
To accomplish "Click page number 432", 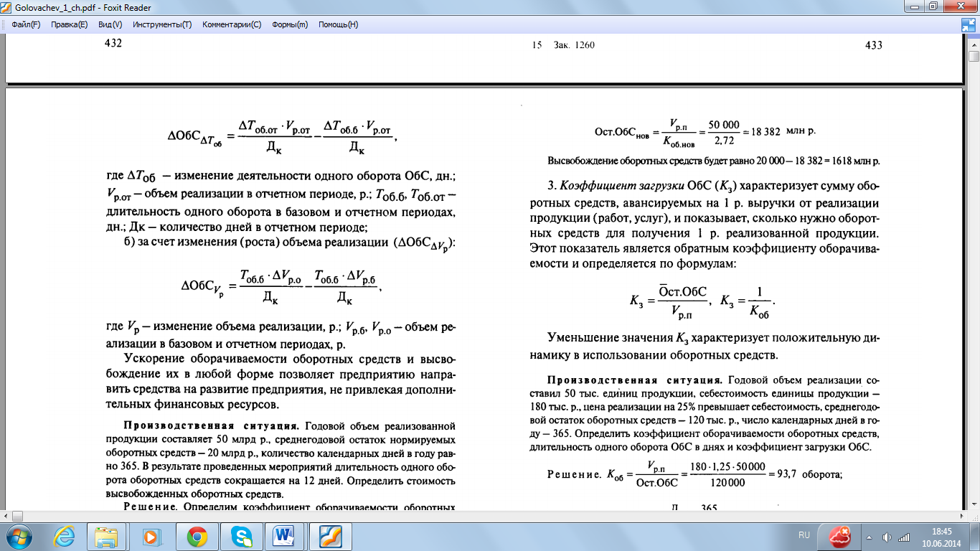I will (113, 44).
